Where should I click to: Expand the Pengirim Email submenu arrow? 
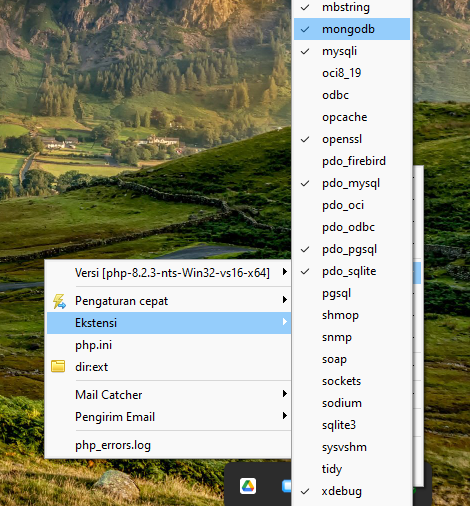click(x=285, y=416)
